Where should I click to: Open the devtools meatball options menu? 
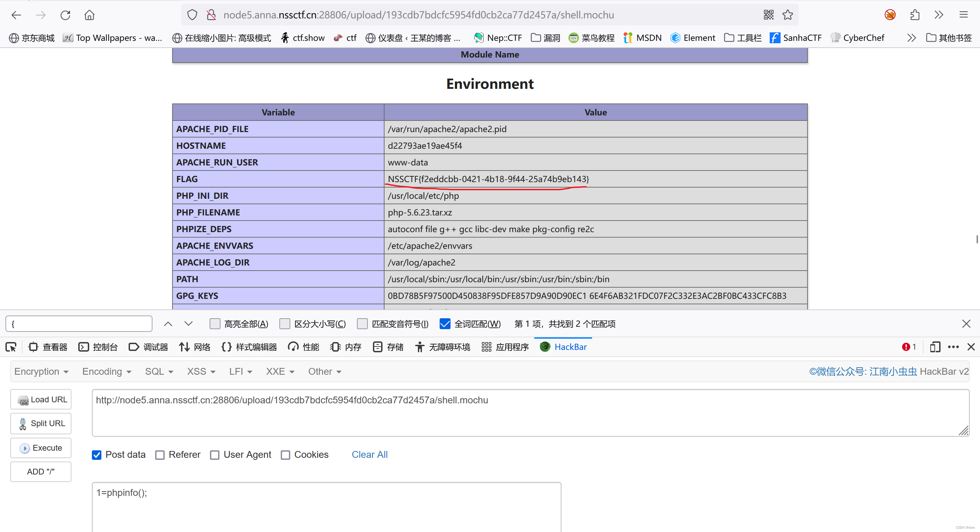(953, 347)
